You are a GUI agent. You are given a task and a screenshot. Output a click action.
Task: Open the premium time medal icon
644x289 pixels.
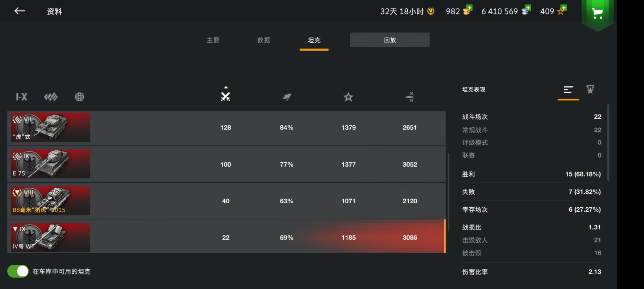(431, 11)
